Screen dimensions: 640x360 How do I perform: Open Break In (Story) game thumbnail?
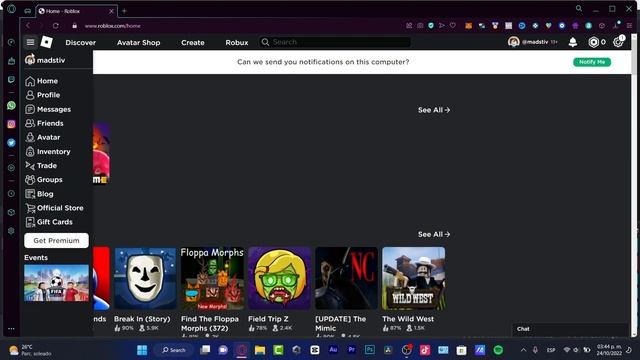(145, 278)
